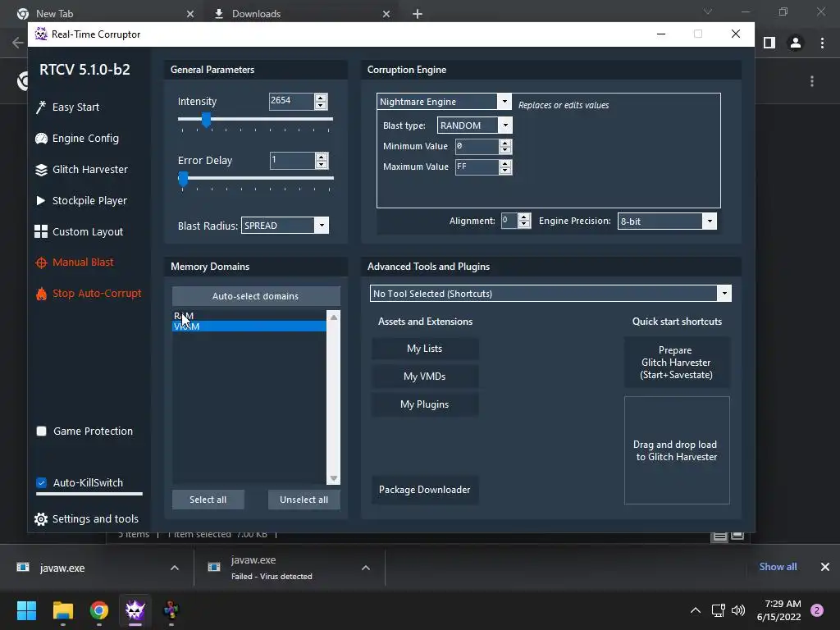The height and width of the screenshot is (630, 840).
Task: Open My Lists
Action: (x=425, y=349)
